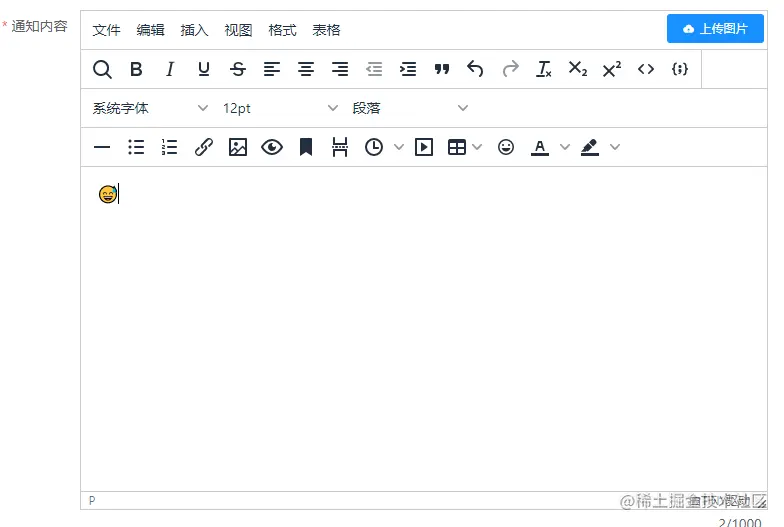
Task: Toggle strikethrough formatting
Action: [238, 69]
